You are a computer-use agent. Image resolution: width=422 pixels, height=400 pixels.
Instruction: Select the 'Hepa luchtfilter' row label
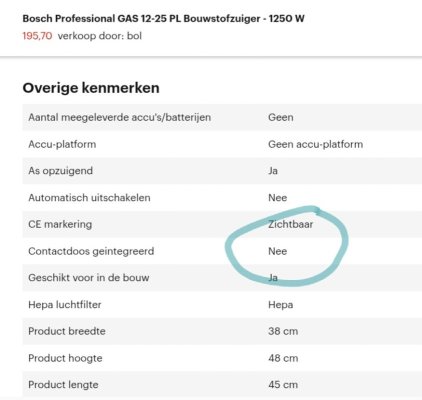click(65, 304)
